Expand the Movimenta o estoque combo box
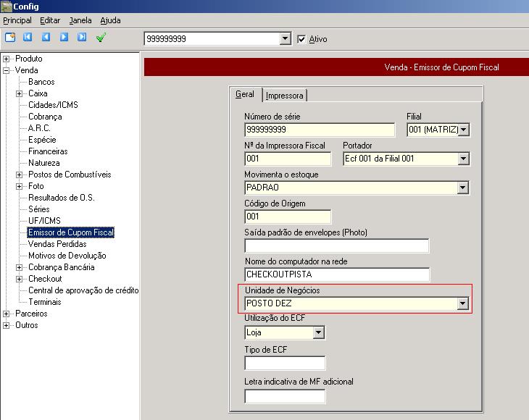Image resolution: width=529 pixels, height=420 pixels. click(x=463, y=188)
